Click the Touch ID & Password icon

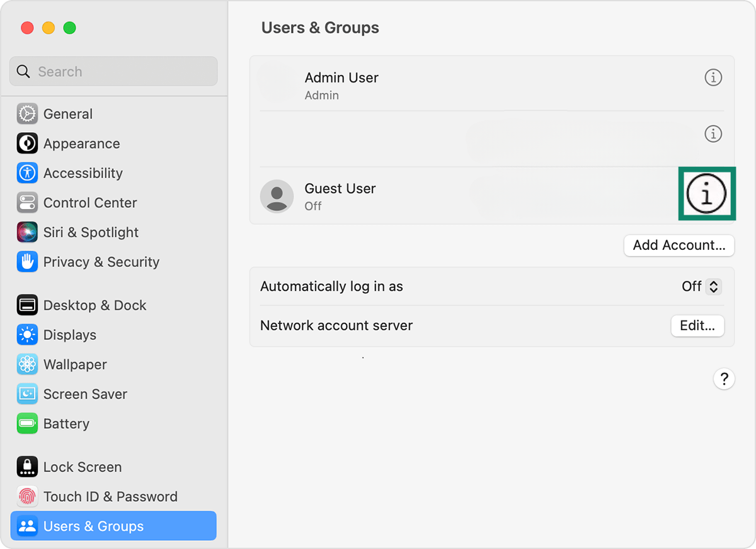(27, 497)
